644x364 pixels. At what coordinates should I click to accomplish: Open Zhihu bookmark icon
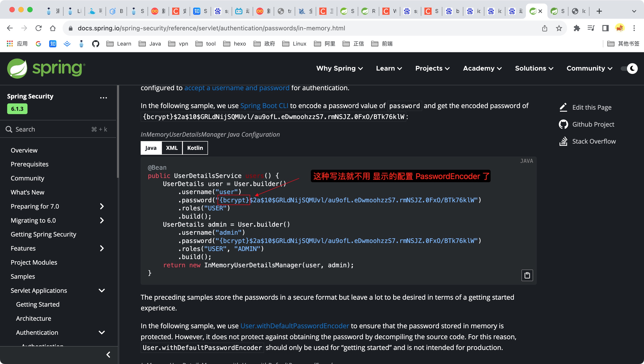point(53,44)
